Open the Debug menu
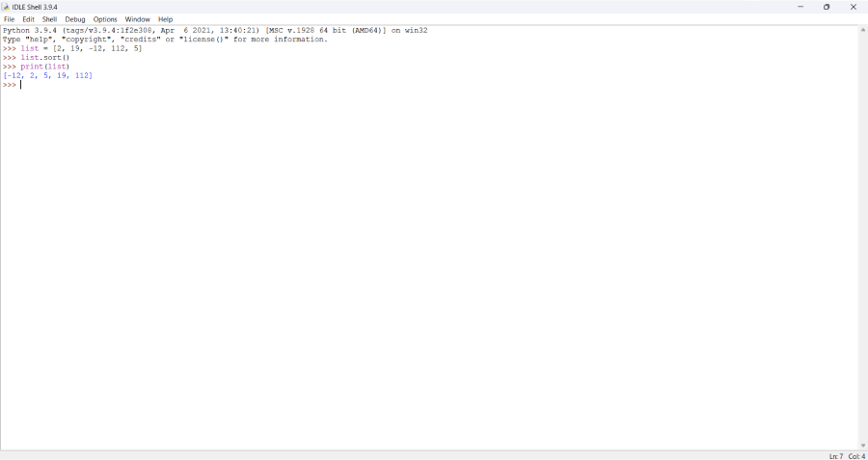Viewport: 868px width, 460px height. 75,19
